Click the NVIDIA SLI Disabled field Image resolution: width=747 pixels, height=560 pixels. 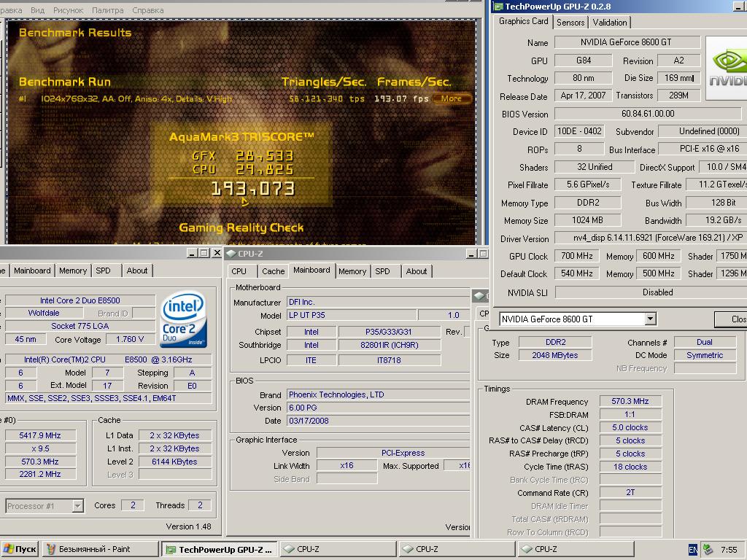[x=651, y=292]
